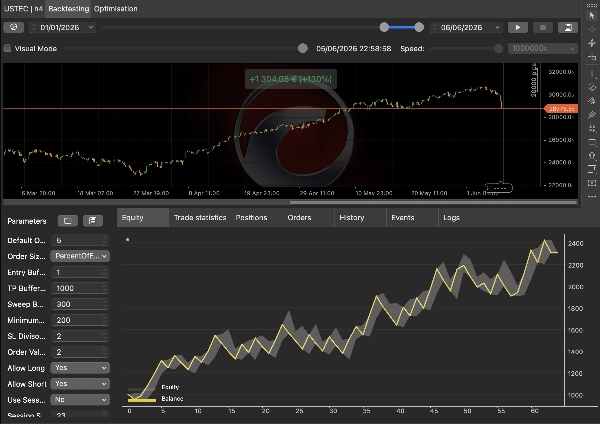This screenshot has width=600, height=424.
Task: Expand the Speed 1000000x dropdown
Action: click(x=543, y=48)
